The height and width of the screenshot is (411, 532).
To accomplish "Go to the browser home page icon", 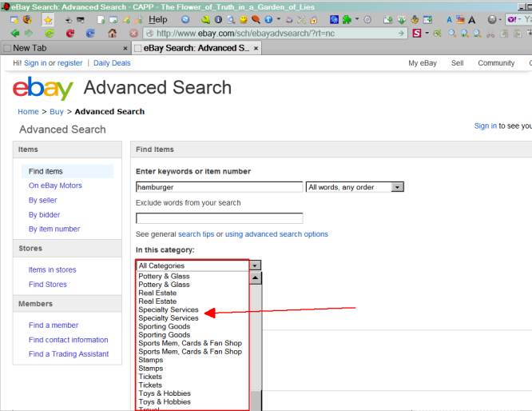I will click(x=112, y=34).
